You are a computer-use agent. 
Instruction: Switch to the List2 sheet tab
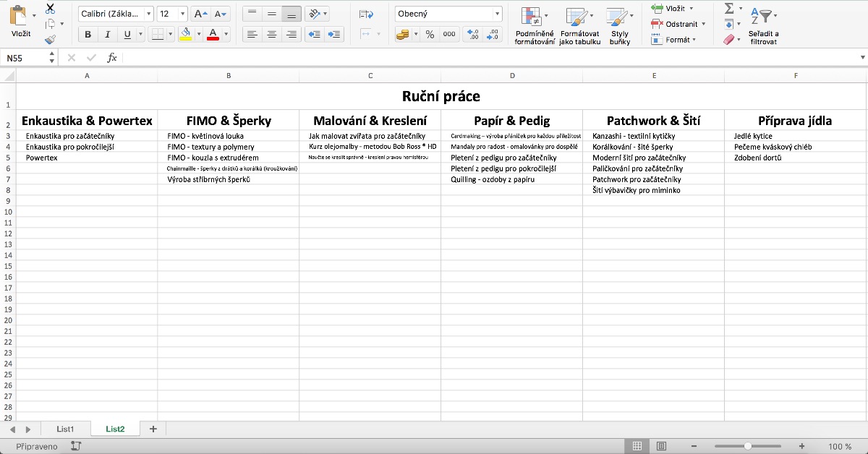pyautogui.click(x=114, y=429)
